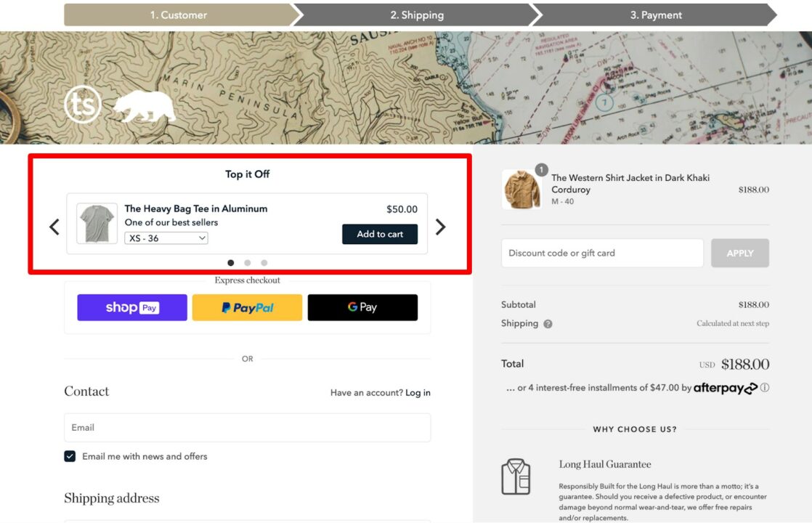Click the Log in link

click(x=418, y=393)
